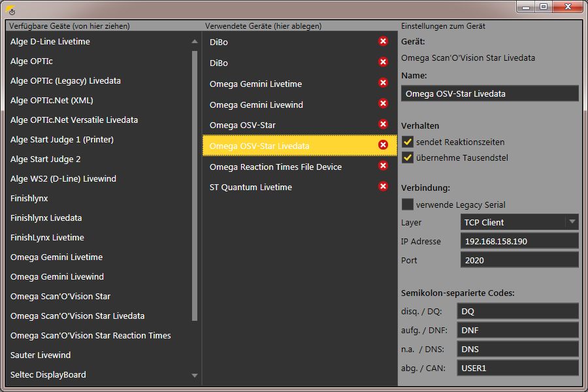The image size is (588, 392).
Task: Click the IP Adresse input field
Action: click(519, 241)
